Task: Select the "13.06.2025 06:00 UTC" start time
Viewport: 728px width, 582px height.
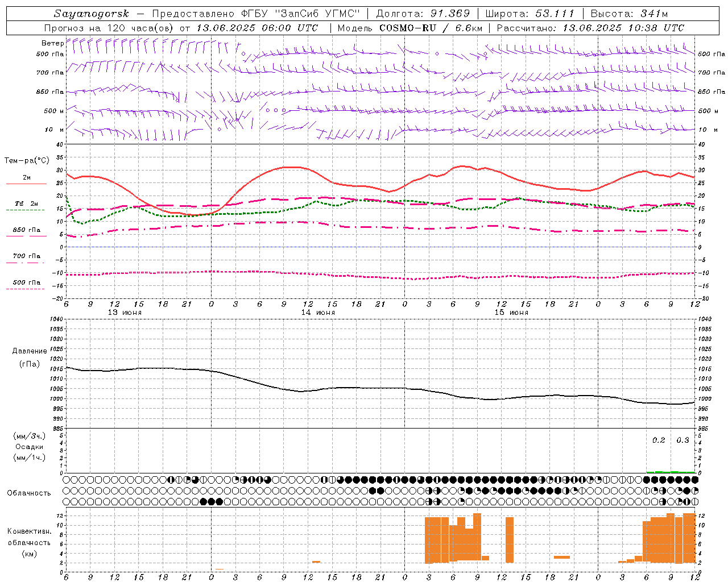Action: click(x=257, y=28)
